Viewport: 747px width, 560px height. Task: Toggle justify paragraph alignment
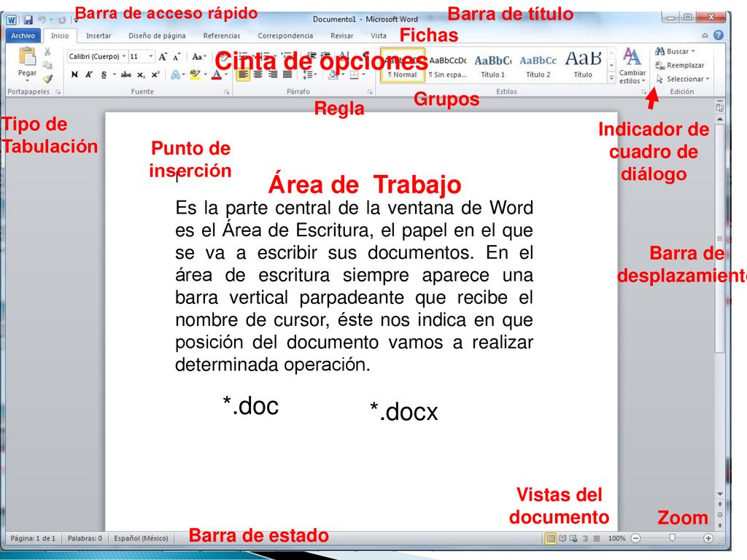coord(287,75)
